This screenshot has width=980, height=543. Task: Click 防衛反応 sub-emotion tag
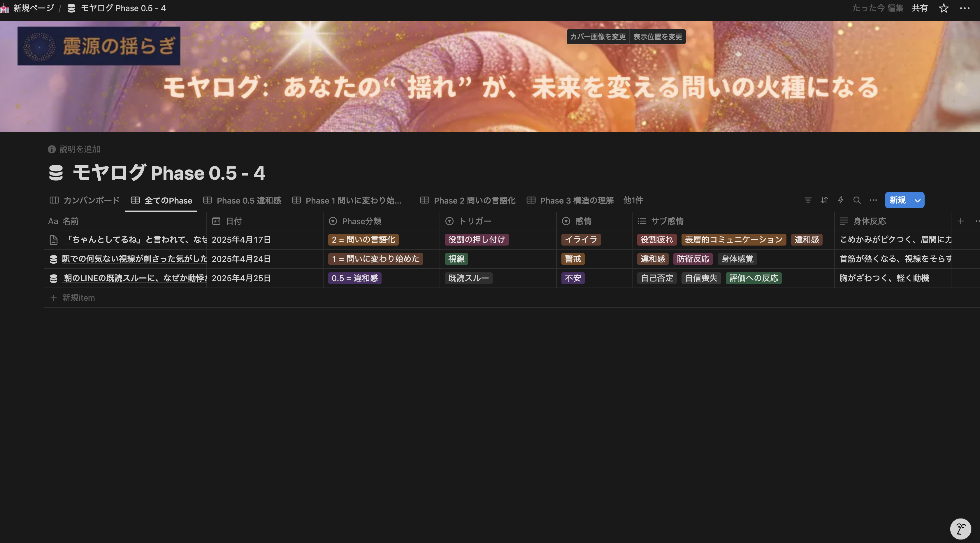pos(693,259)
